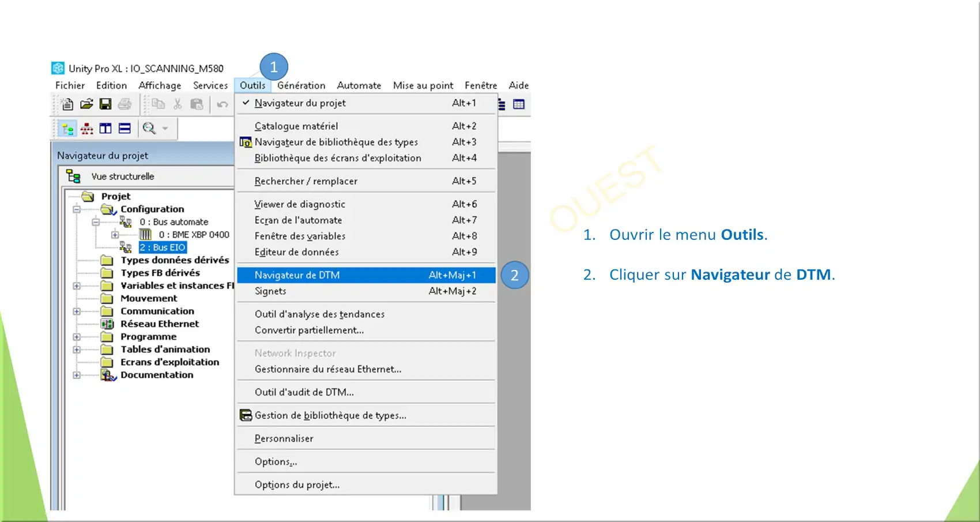Click the Open project folder icon
980x522 pixels.
(86, 104)
